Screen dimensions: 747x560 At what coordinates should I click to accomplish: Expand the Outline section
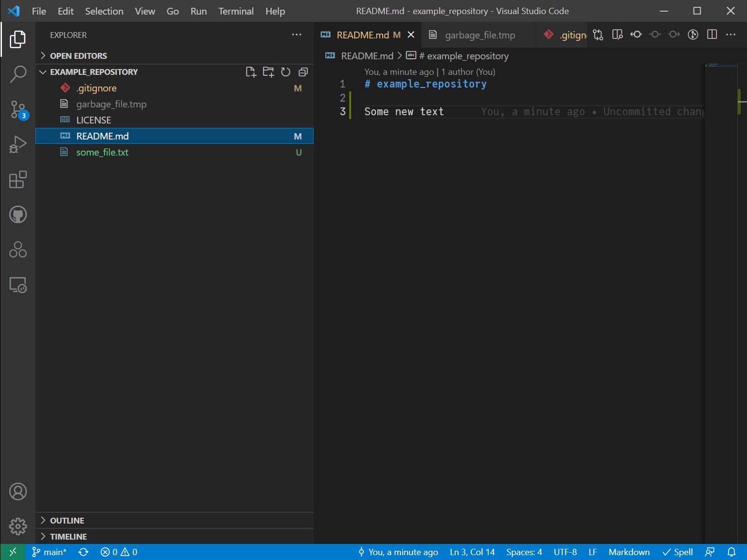[x=67, y=521]
